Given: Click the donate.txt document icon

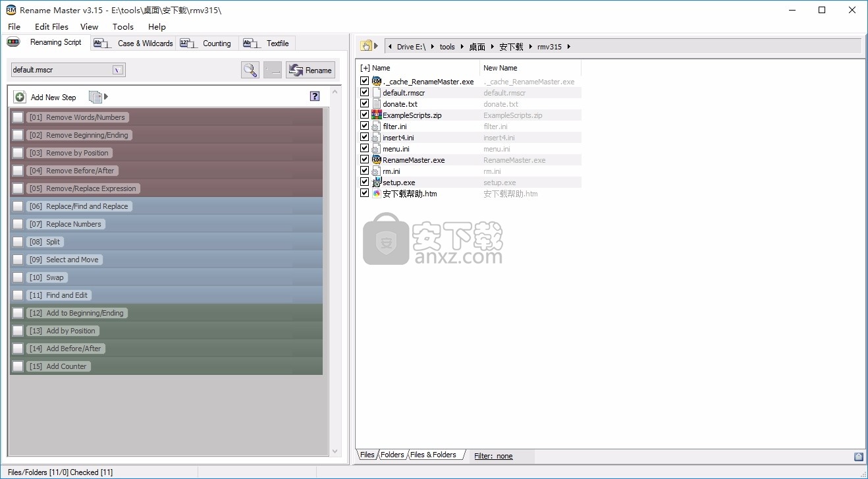Looking at the screenshot, I should [x=377, y=103].
